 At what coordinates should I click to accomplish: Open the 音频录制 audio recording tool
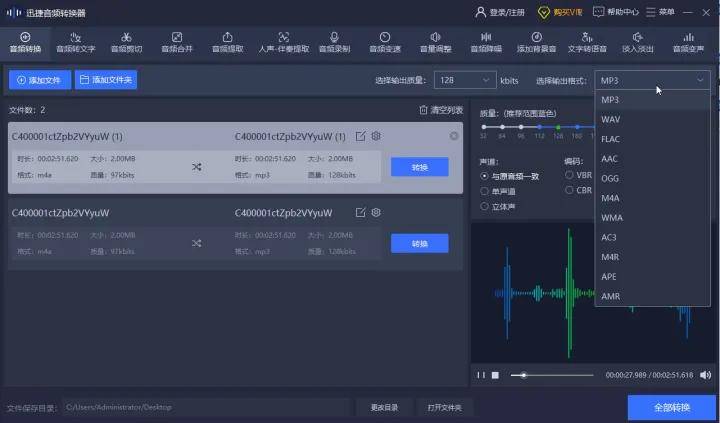tap(334, 43)
